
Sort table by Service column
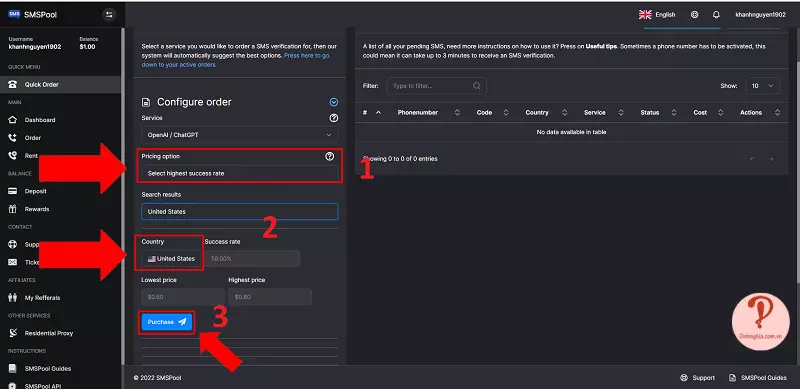tap(604, 112)
